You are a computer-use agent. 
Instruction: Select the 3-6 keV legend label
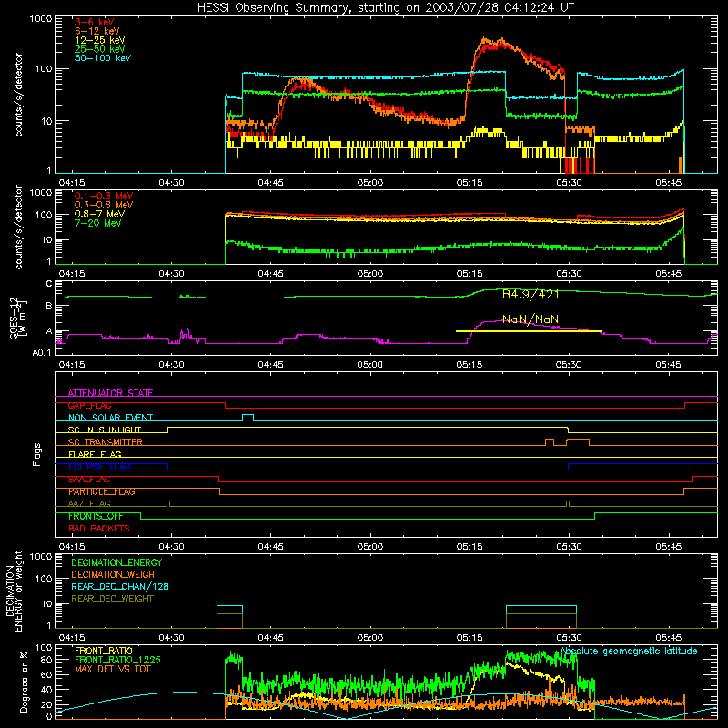click(x=95, y=22)
